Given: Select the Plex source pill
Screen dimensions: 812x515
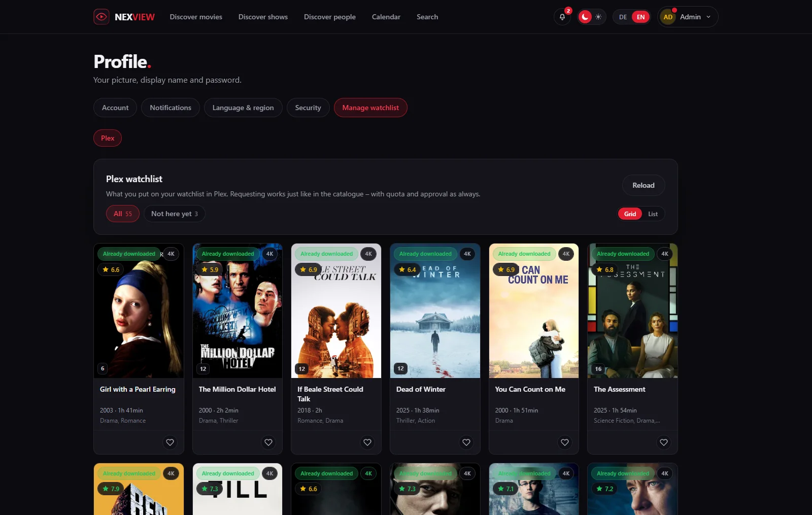Looking at the screenshot, I should click(x=108, y=138).
